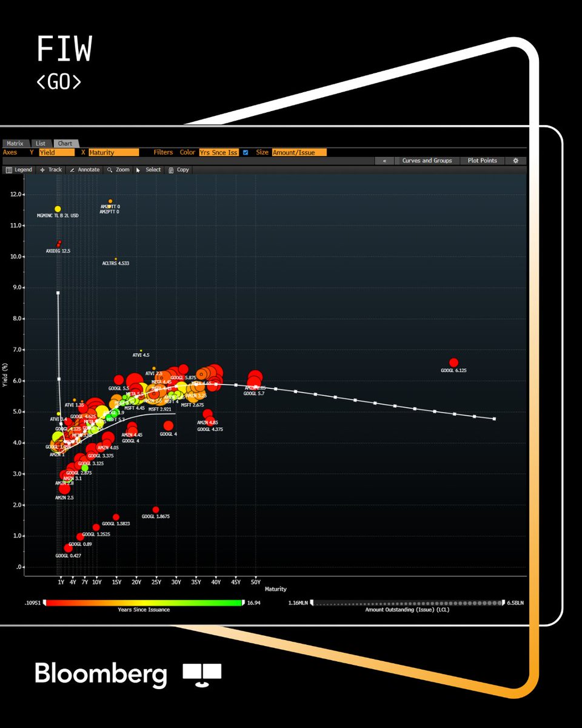Image resolution: width=582 pixels, height=728 pixels.
Task: Click the GOOGL 5.5 label
Action: tap(119, 388)
